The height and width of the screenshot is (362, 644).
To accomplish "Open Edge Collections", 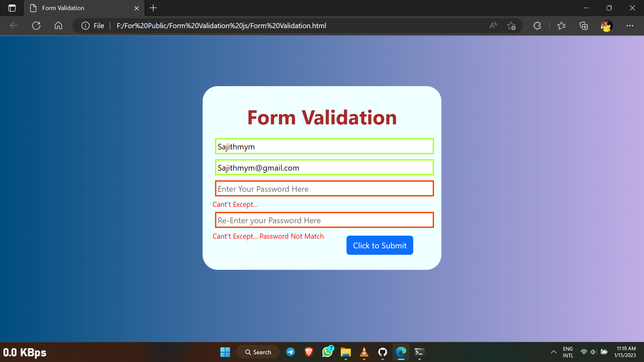I will point(584,25).
